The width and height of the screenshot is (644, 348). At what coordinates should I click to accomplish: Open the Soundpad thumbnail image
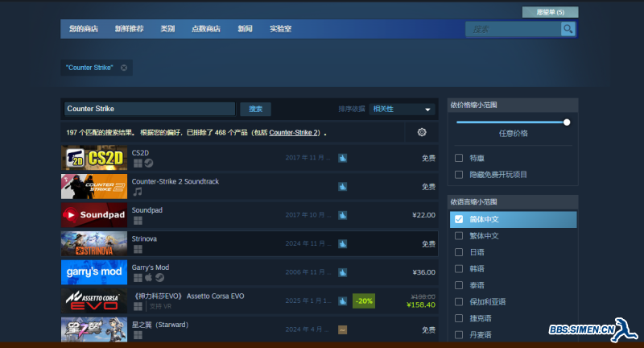94,215
